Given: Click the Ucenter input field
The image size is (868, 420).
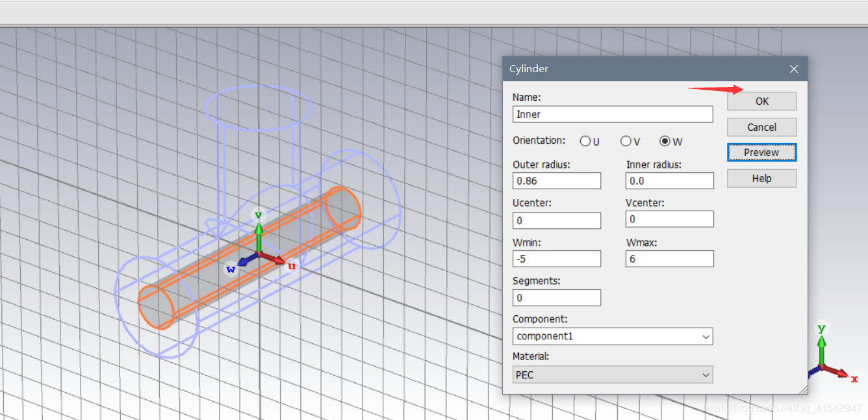Looking at the screenshot, I should pos(557,220).
